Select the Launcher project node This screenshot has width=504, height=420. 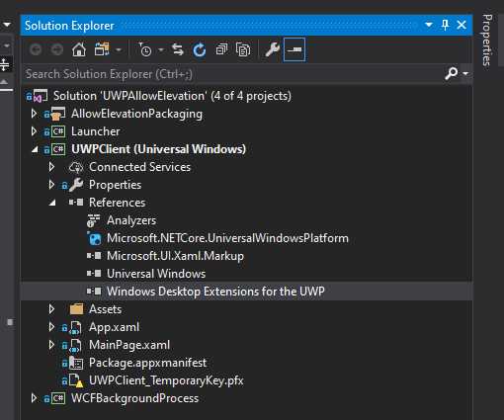click(96, 131)
